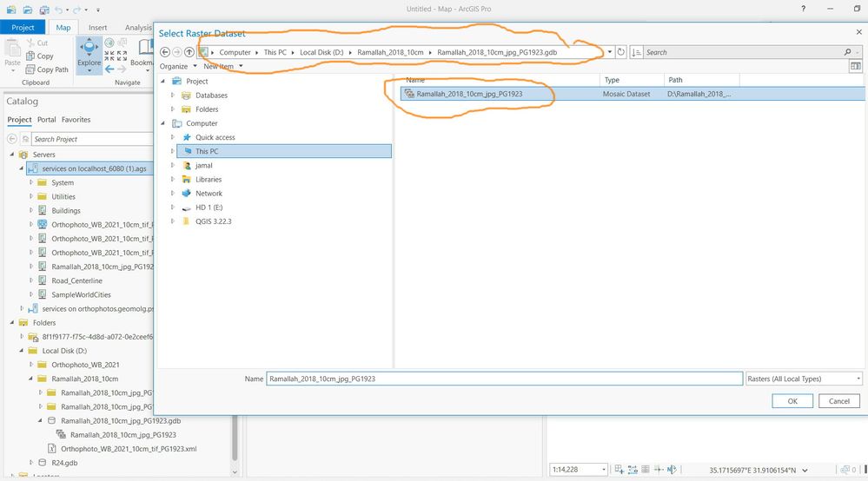Switch to Portal tab in Catalog pane
The height and width of the screenshot is (481, 868).
click(47, 120)
